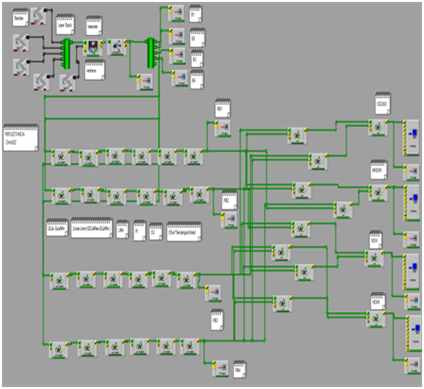Select the B2 annotation note

(198, 38)
